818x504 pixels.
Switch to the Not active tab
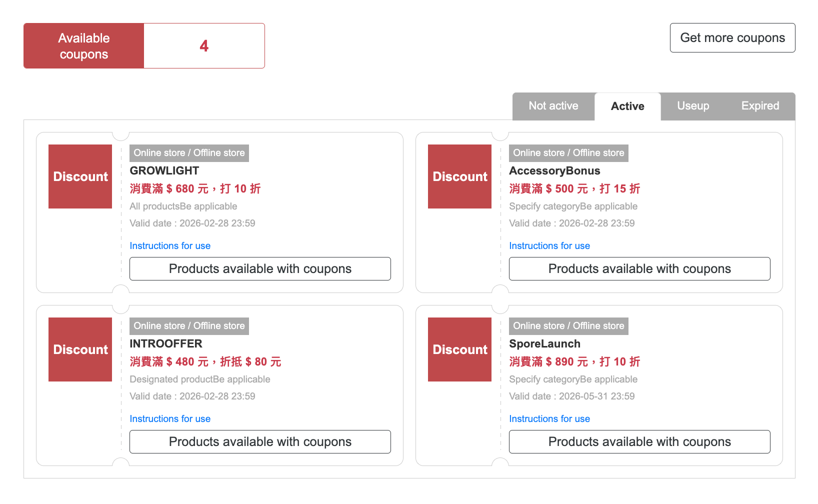(x=553, y=106)
